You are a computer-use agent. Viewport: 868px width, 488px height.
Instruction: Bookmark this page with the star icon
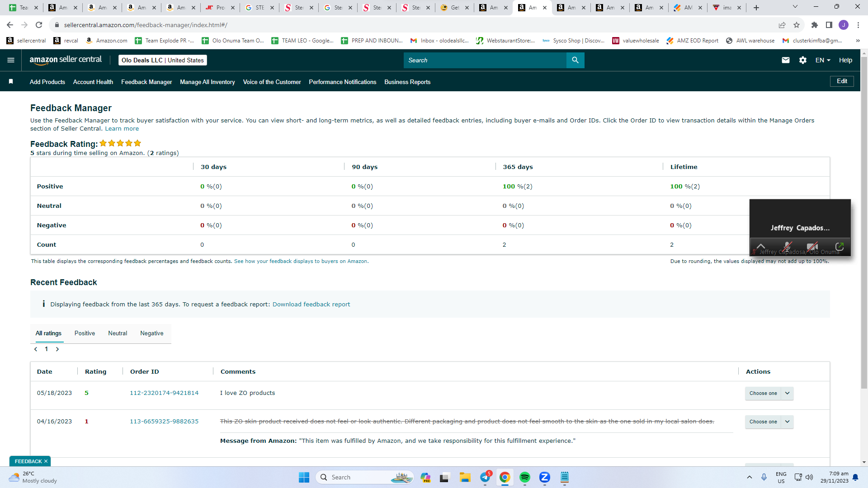797,25
